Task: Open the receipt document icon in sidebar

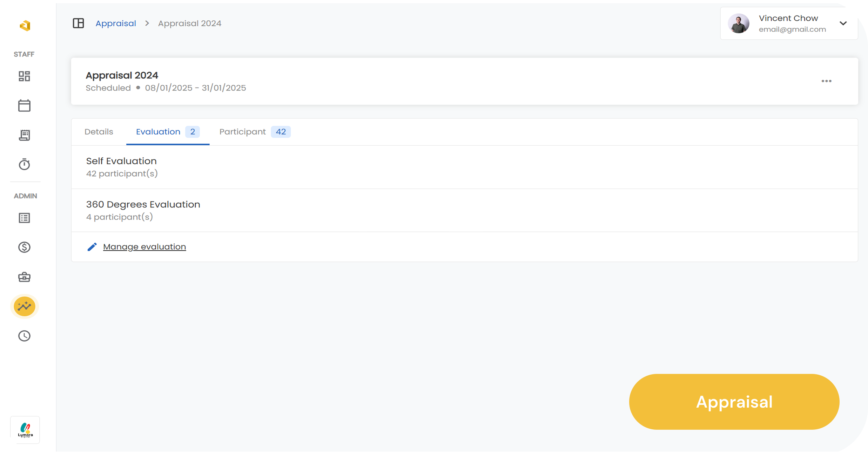Action: (x=24, y=135)
